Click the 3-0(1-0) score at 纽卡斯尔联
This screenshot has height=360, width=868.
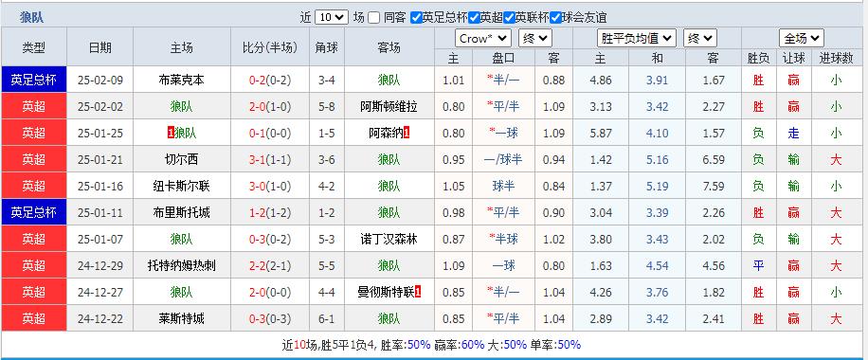pos(270,186)
